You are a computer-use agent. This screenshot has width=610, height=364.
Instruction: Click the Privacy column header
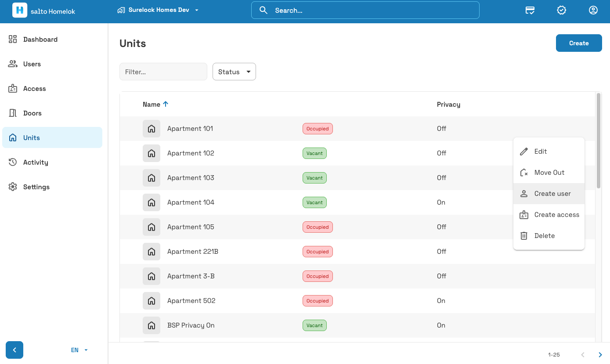click(x=448, y=104)
